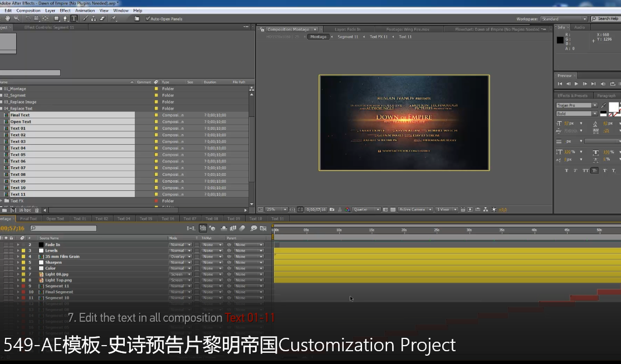Toggle preserve transparency box for Light Top.png

(197, 280)
